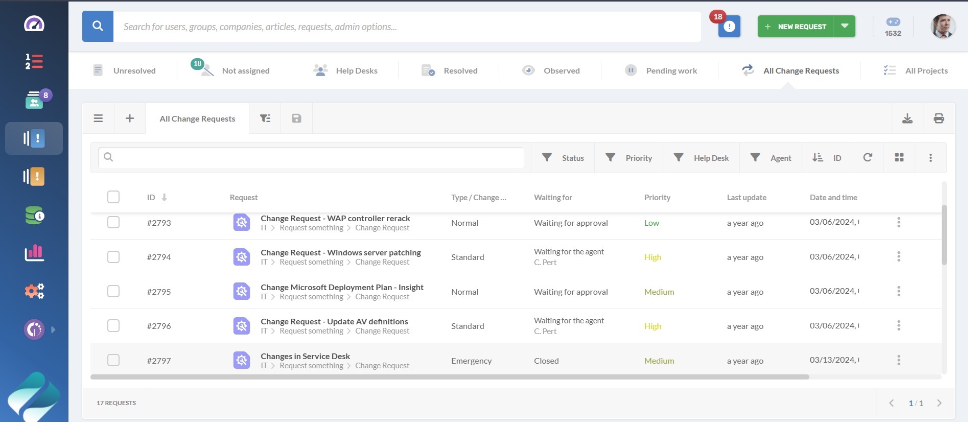Open the database info sidebar icon
This screenshot has height=427, width=980.
pos(34,215)
